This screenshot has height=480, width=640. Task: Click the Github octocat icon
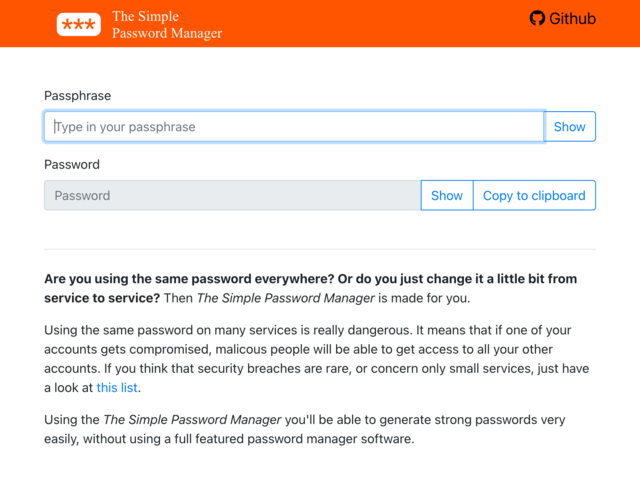537,18
